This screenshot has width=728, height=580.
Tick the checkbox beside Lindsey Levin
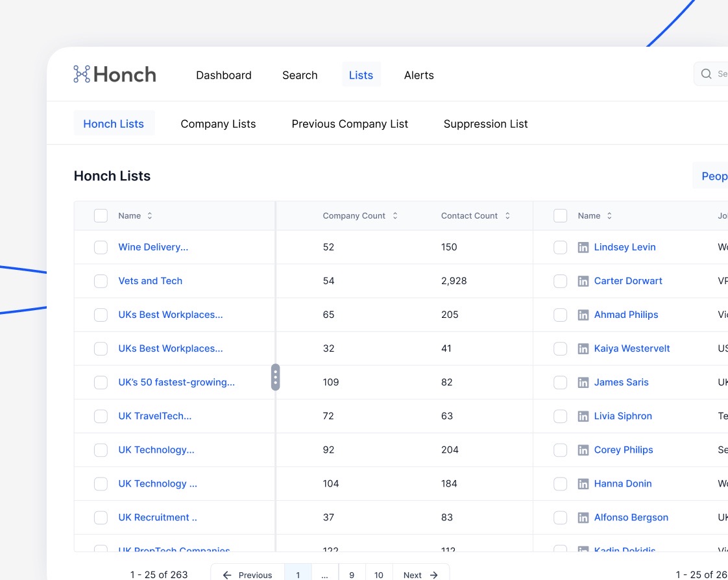coord(561,247)
